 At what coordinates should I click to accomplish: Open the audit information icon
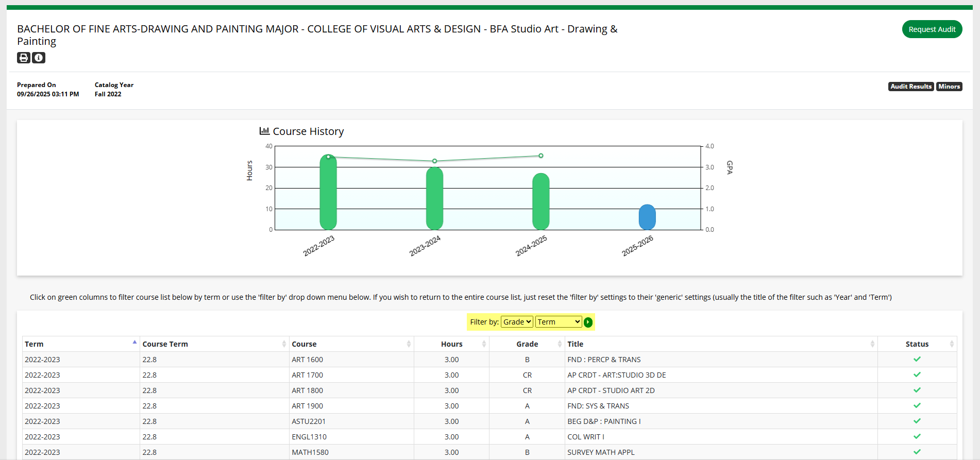39,58
